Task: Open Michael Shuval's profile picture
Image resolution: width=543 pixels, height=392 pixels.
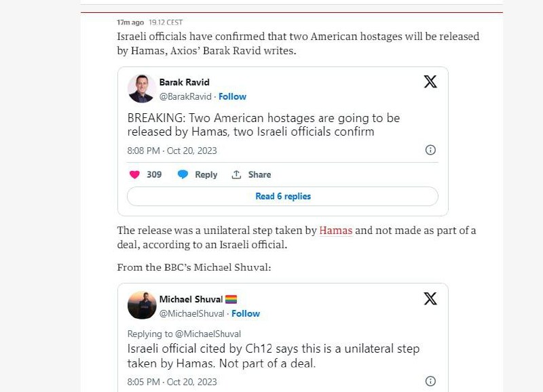Action: pos(142,305)
